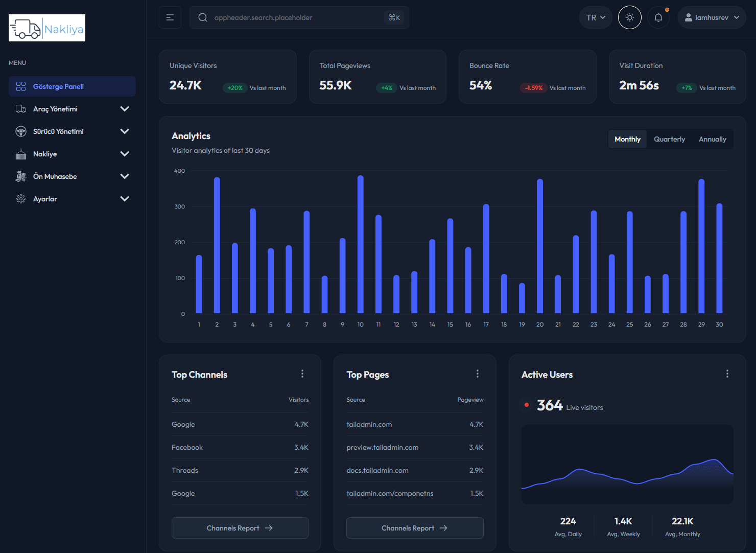Toggle the light/dark theme sun button
Image resolution: width=756 pixels, height=553 pixels.
point(629,17)
